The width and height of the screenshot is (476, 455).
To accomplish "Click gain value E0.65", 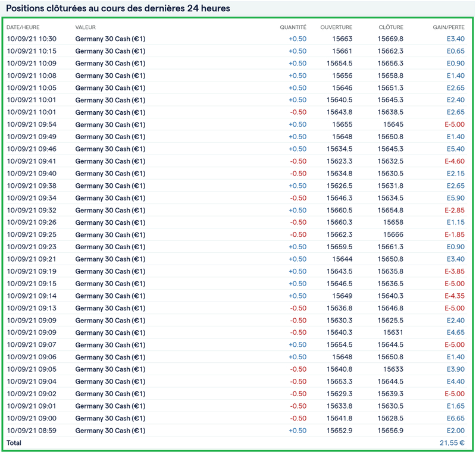I will [456, 51].
